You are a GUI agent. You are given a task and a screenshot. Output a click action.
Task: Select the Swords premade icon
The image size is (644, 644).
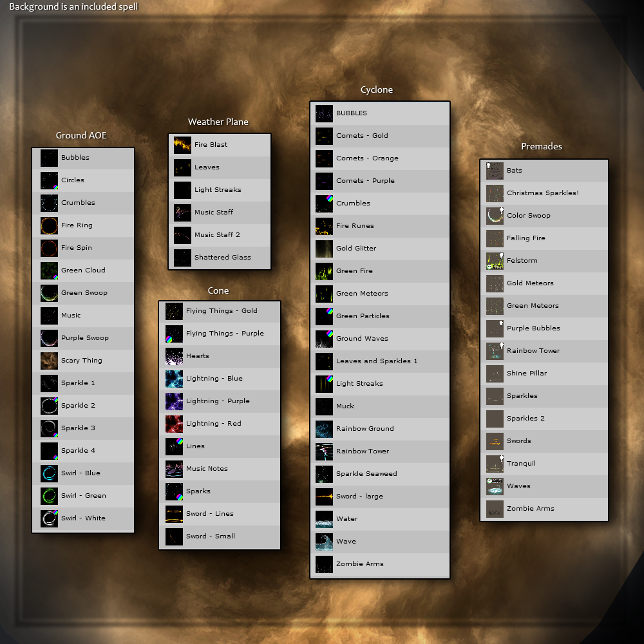coord(495,442)
